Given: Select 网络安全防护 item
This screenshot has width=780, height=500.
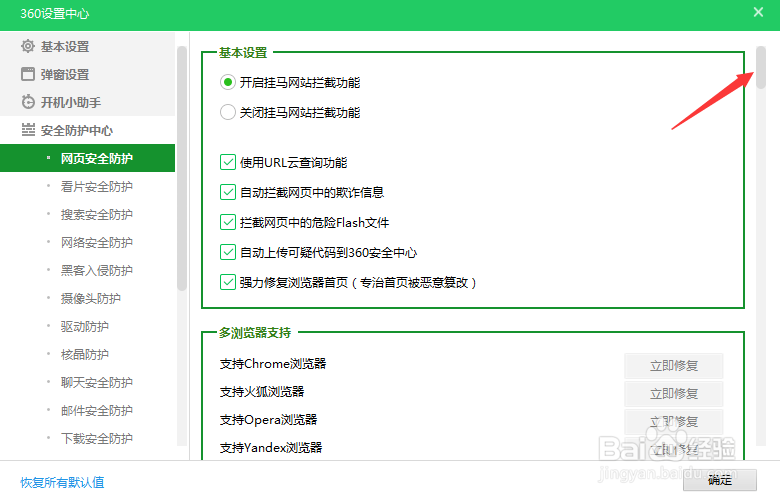Looking at the screenshot, I should (88, 242).
